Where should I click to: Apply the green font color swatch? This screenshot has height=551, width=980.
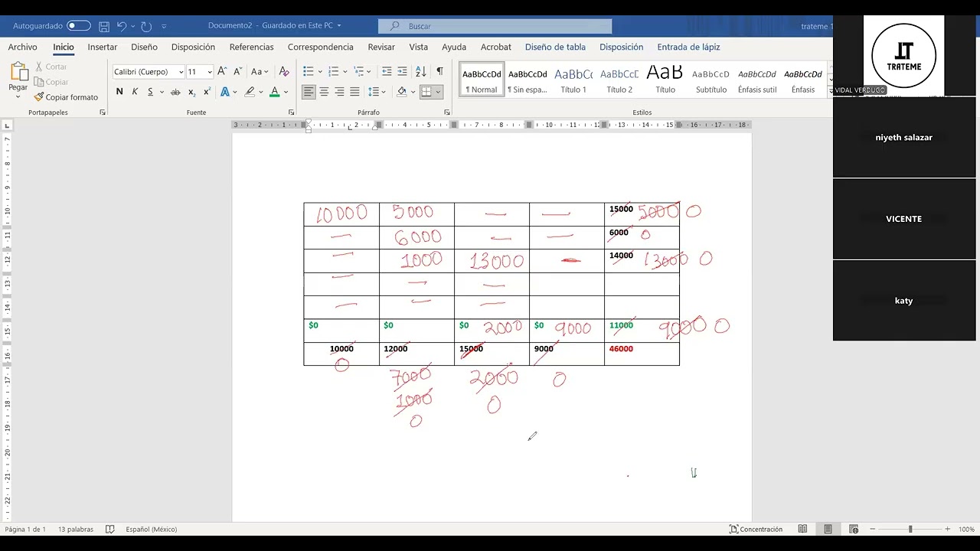274,92
